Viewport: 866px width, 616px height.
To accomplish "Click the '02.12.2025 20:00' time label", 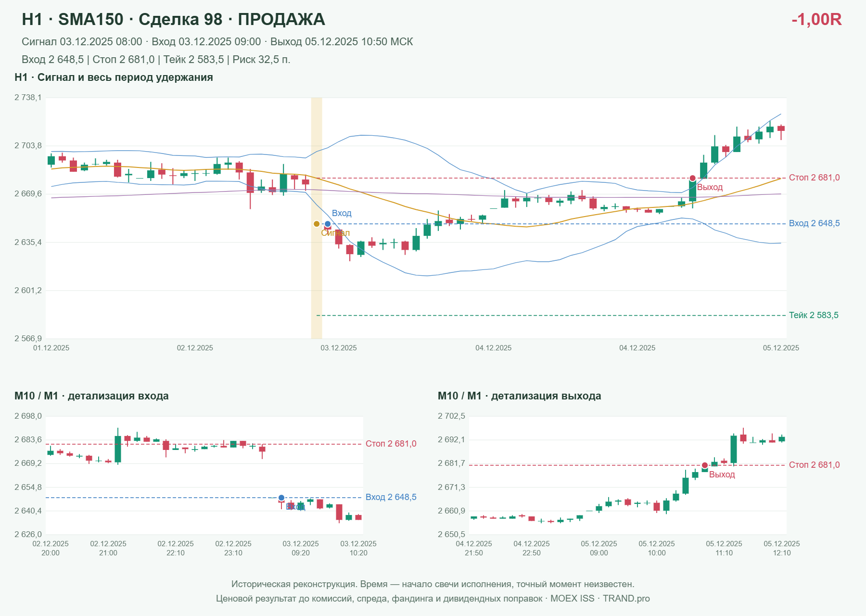I will (x=51, y=548).
